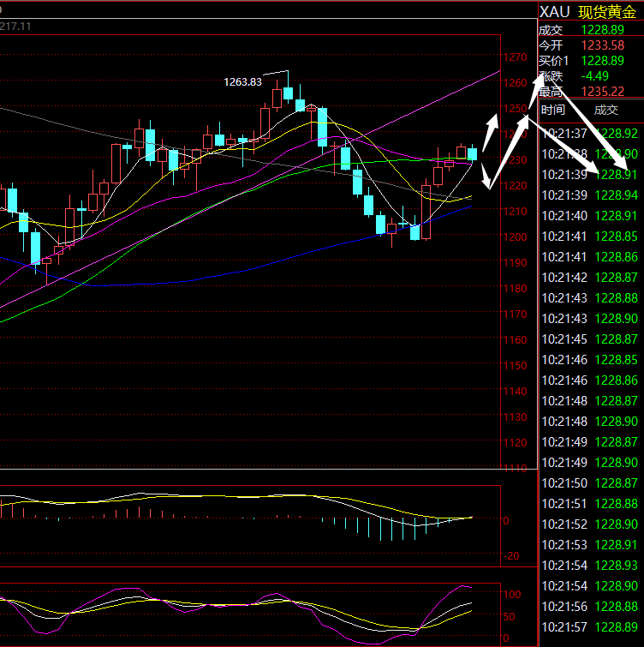
Task: Click the 100 label on oscillator axis
Action: pyautogui.click(x=512, y=594)
